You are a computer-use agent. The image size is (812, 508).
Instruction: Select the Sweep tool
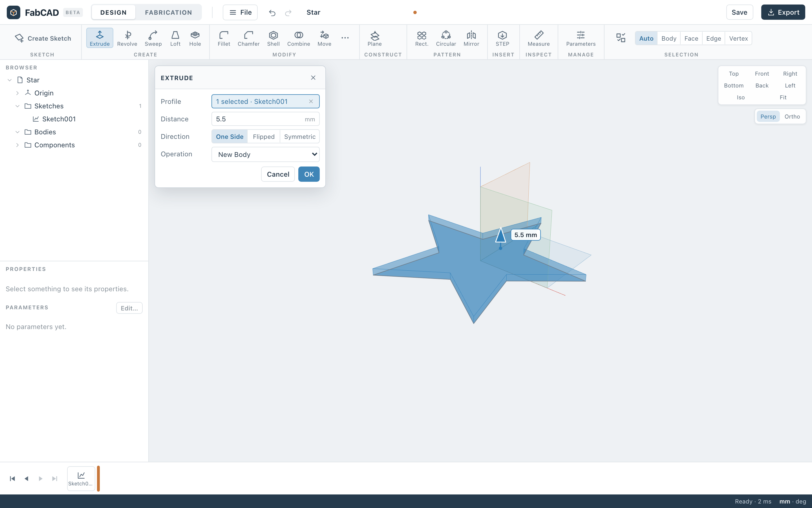coord(153,38)
